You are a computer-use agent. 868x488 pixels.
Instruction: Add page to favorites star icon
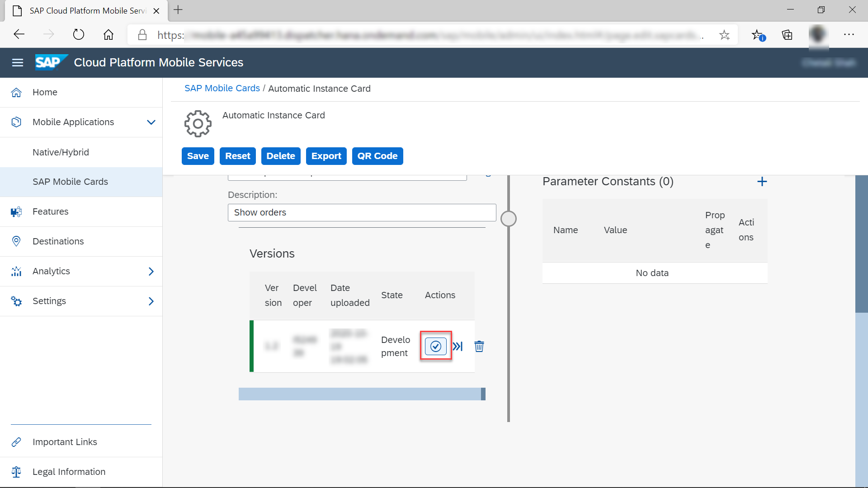pyautogui.click(x=724, y=35)
